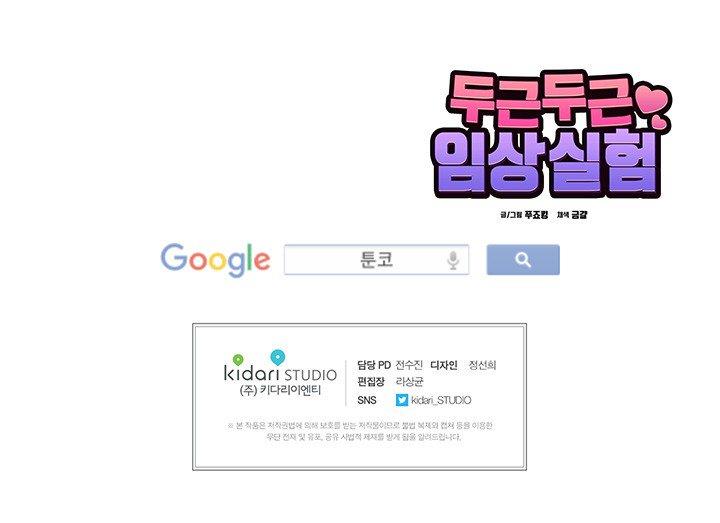Click the magnifying glass search button
Screen dimensions: 720x523
[x=523, y=260]
